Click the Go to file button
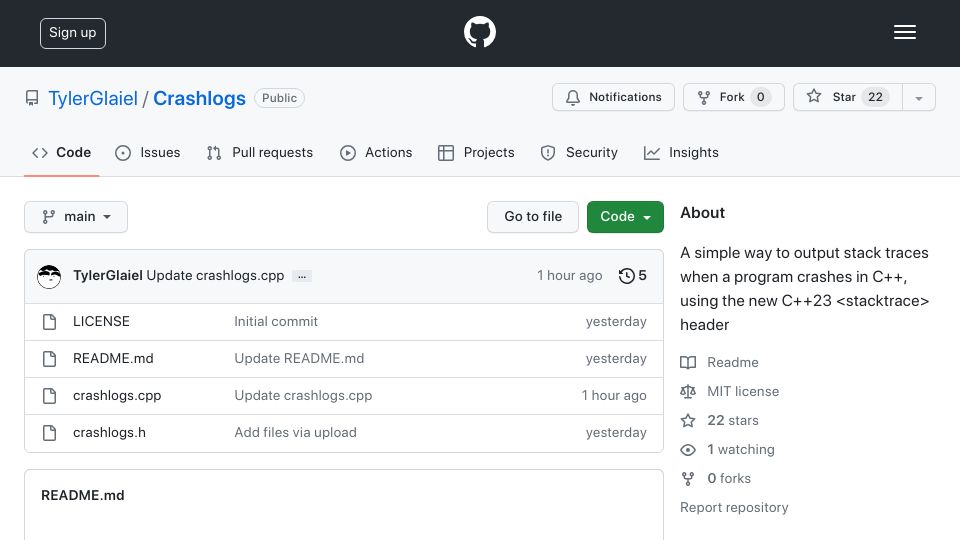 tap(533, 217)
